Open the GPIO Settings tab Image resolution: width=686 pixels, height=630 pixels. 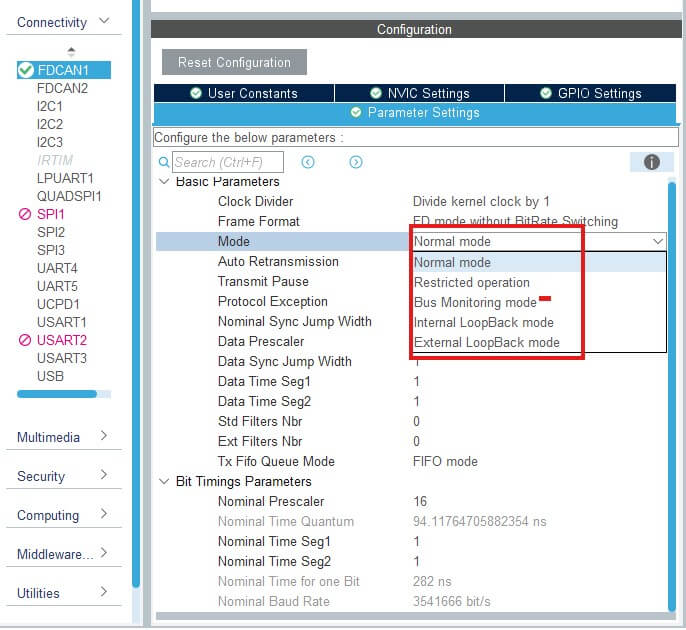click(590, 93)
